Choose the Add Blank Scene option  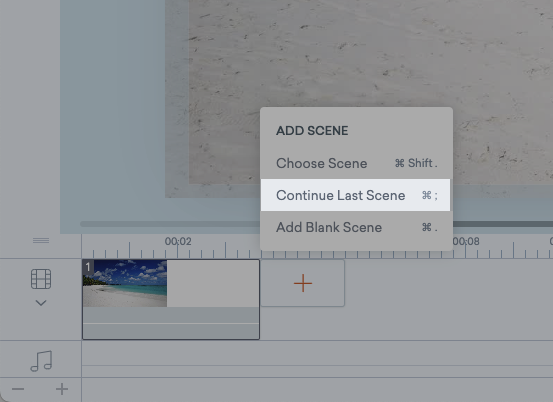[356, 227]
